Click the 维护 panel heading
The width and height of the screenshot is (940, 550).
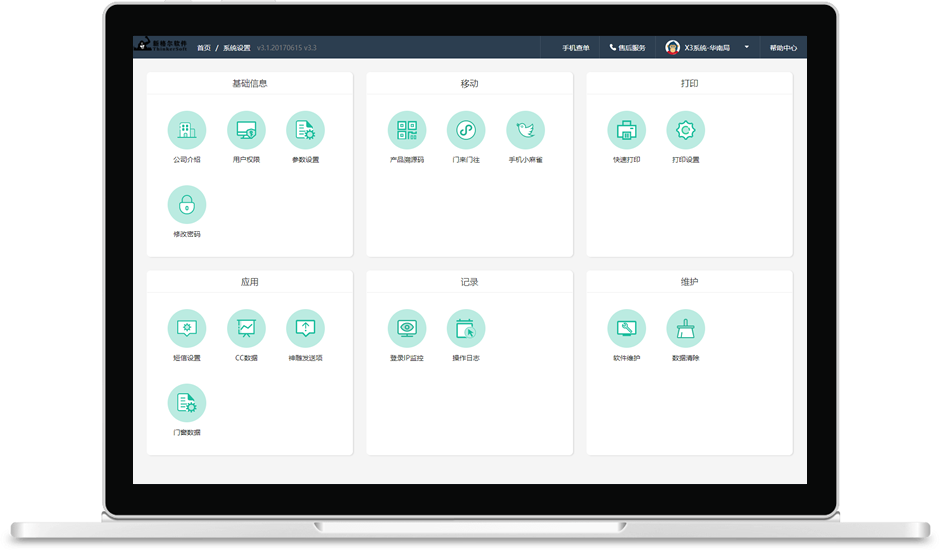click(689, 282)
